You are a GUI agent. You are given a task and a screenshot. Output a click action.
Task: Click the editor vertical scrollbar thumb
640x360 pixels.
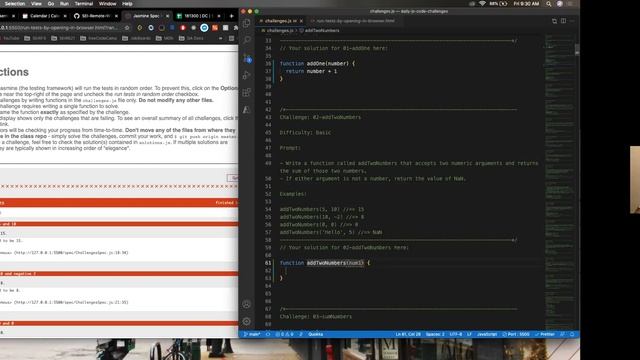577,49
